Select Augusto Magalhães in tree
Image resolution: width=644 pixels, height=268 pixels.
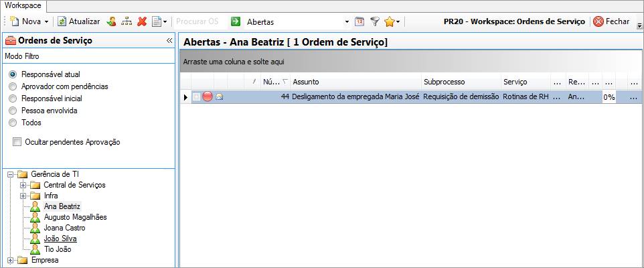click(75, 216)
